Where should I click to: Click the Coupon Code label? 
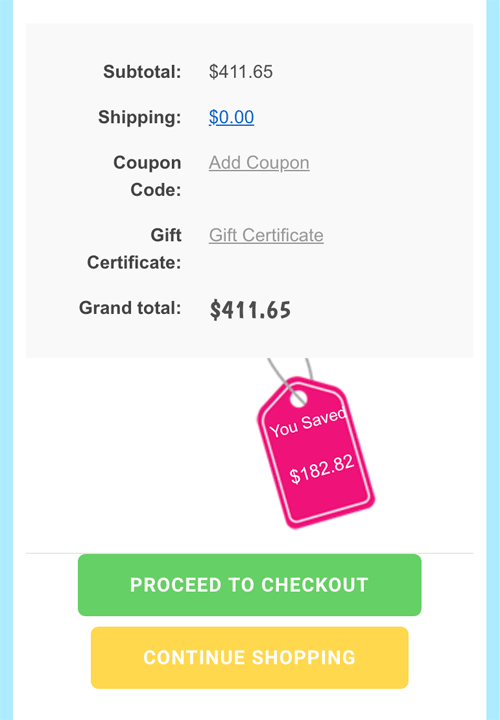(147, 176)
